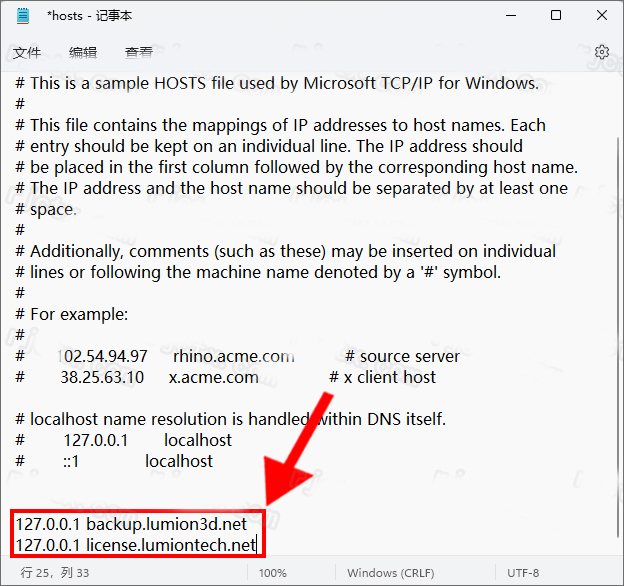The width and height of the screenshot is (624, 586).
Task: Click the line starting '# Additionally, comments'
Action: coord(285,251)
